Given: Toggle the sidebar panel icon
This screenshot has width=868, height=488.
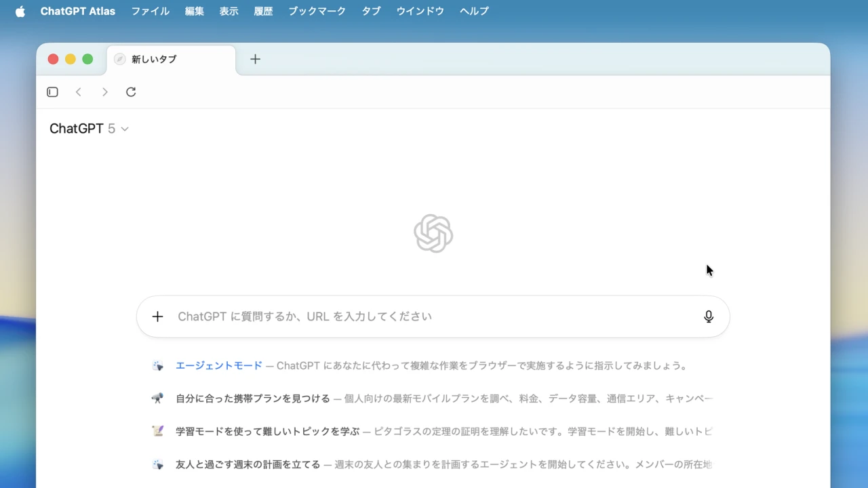Looking at the screenshot, I should [52, 92].
